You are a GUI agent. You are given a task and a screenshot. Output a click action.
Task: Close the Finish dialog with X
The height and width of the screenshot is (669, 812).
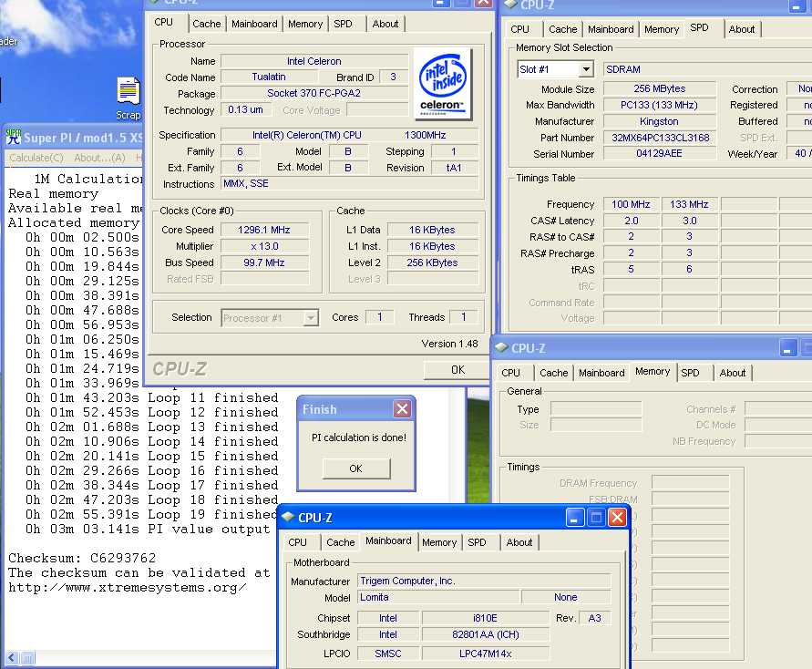402,409
